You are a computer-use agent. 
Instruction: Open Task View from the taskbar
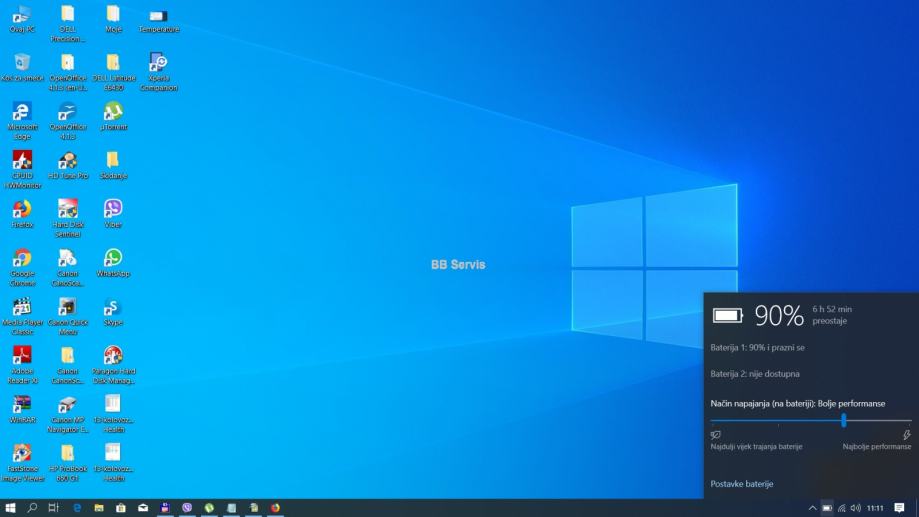pos(53,508)
